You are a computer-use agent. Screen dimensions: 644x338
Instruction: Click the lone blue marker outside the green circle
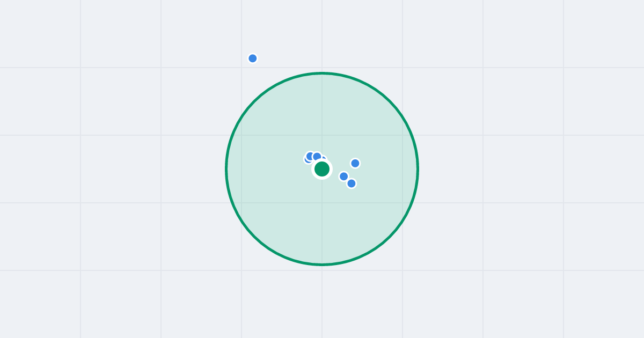[253, 58]
